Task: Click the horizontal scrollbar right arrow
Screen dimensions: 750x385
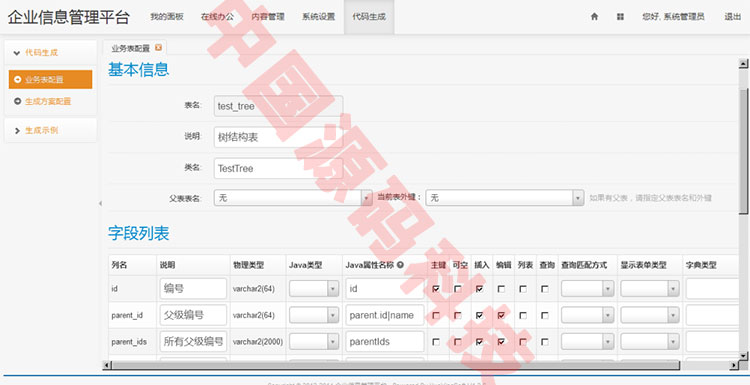Action: click(x=734, y=365)
